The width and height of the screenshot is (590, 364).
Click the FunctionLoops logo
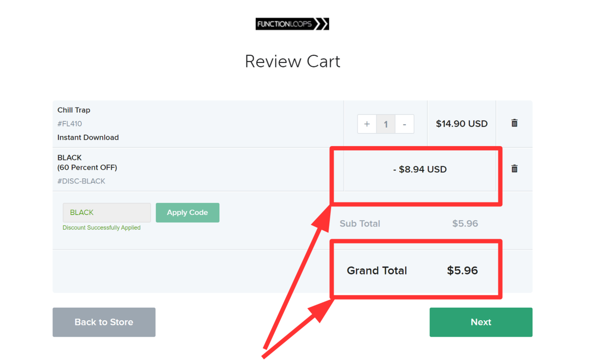click(292, 24)
